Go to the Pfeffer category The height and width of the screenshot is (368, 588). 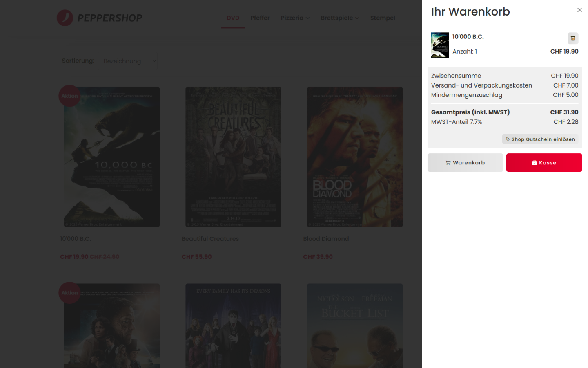tap(260, 18)
